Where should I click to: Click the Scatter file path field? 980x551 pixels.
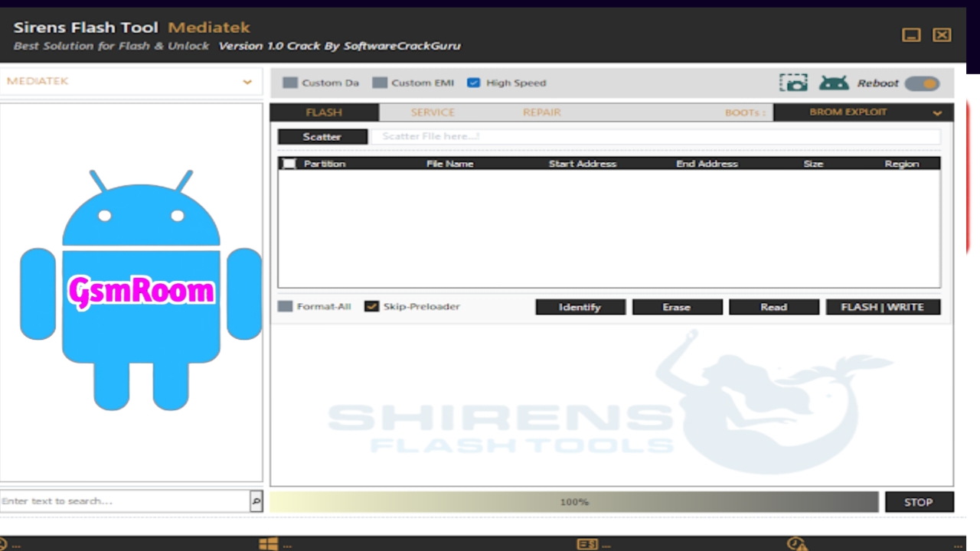655,136
